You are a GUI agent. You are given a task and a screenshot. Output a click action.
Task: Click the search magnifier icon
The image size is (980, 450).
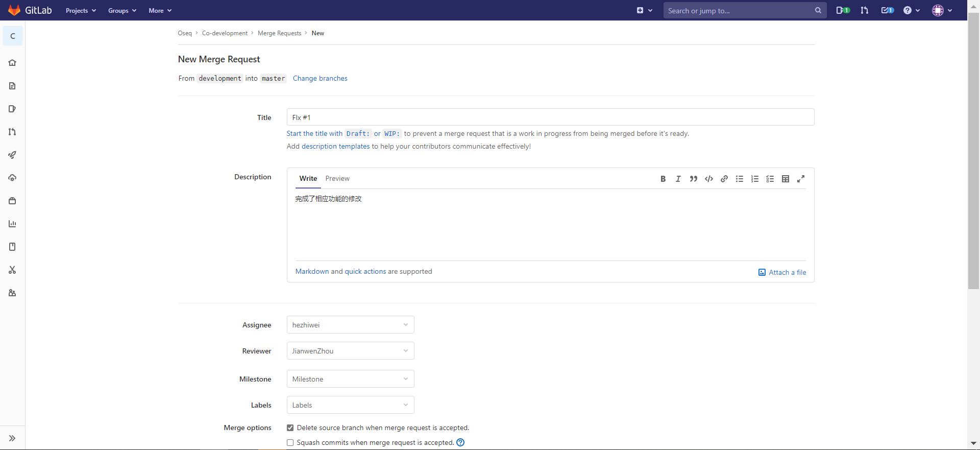[x=818, y=10]
